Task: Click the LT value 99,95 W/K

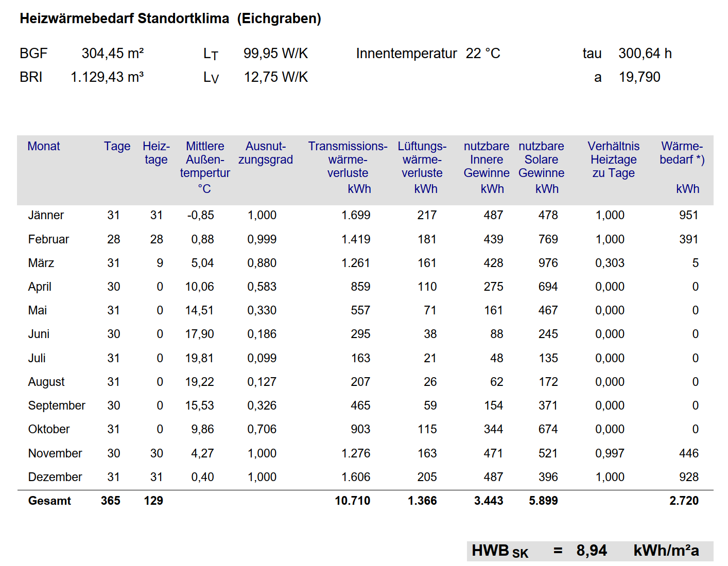Action: click(x=275, y=54)
